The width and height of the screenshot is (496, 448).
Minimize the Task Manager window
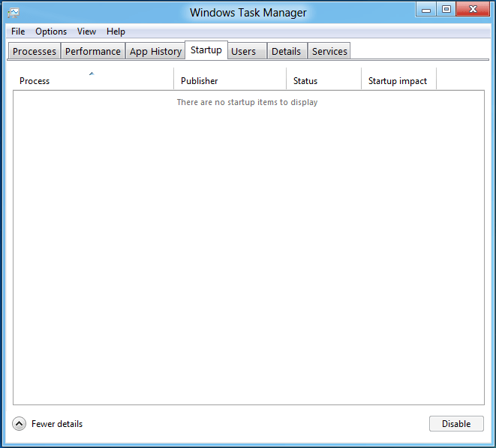click(x=426, y=9)
